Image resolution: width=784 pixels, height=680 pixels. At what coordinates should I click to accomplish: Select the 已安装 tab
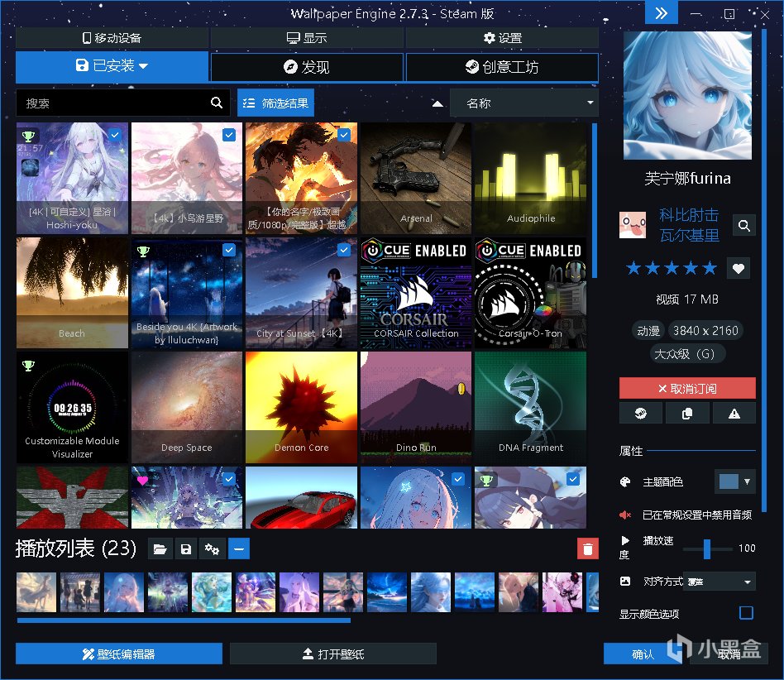112,66
